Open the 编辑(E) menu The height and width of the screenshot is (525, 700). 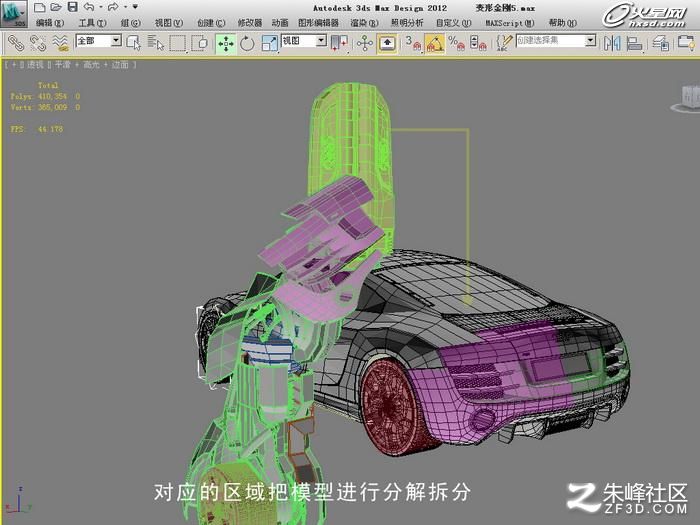[50, 23]
